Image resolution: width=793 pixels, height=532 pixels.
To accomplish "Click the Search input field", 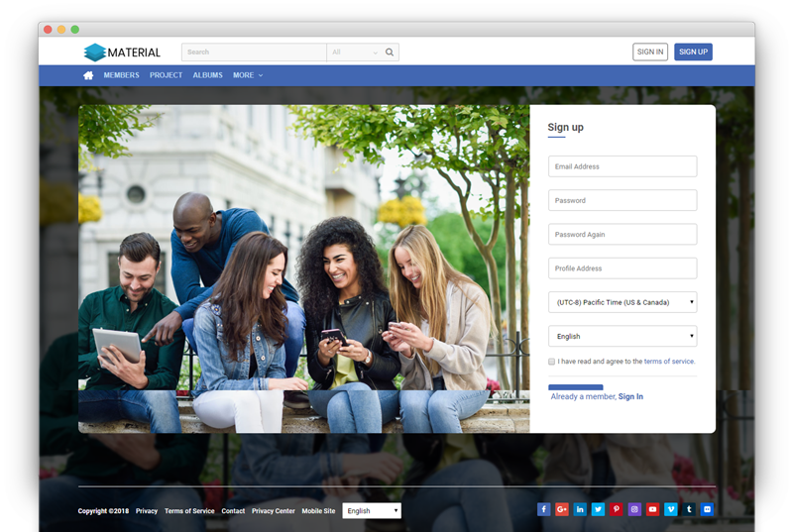I will (255, 53).
